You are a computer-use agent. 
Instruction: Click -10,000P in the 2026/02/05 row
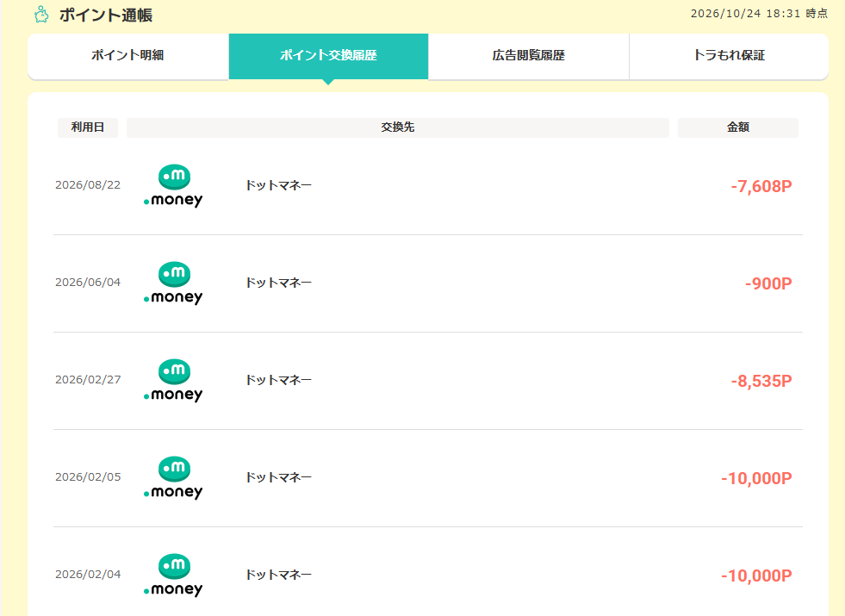(756, 478)
